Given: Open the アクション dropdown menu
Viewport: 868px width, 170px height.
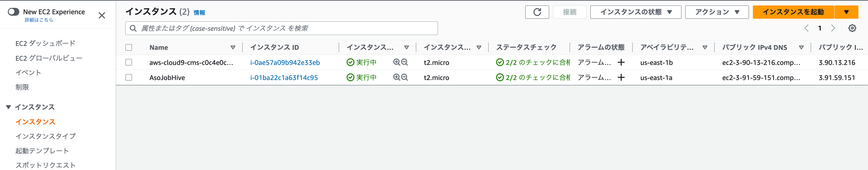Looking at the screenshot, I should coord(717,12).
